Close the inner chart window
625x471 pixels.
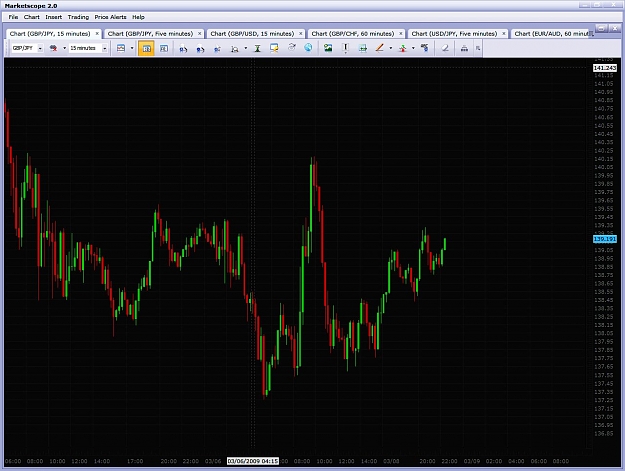click(x=615, y=28)
